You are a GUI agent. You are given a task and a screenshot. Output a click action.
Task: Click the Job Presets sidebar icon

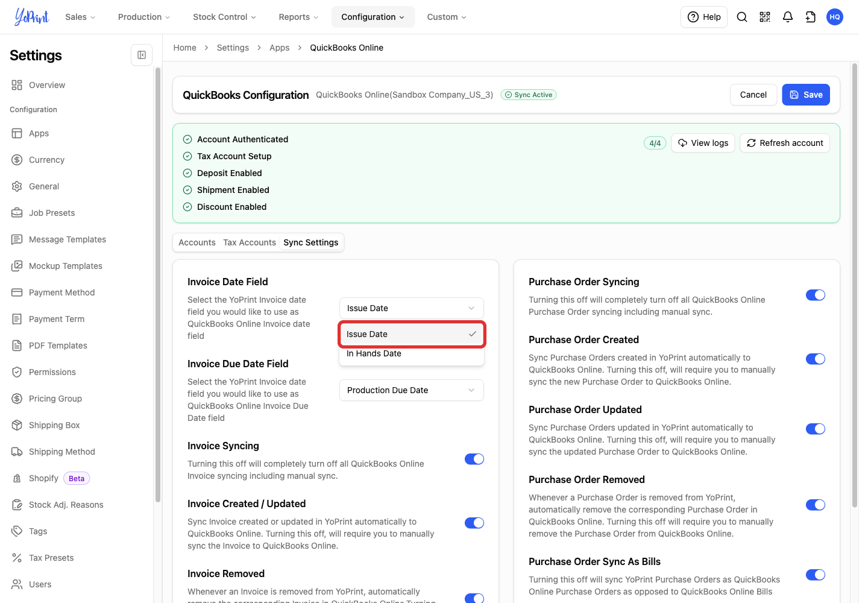(17, 213)
